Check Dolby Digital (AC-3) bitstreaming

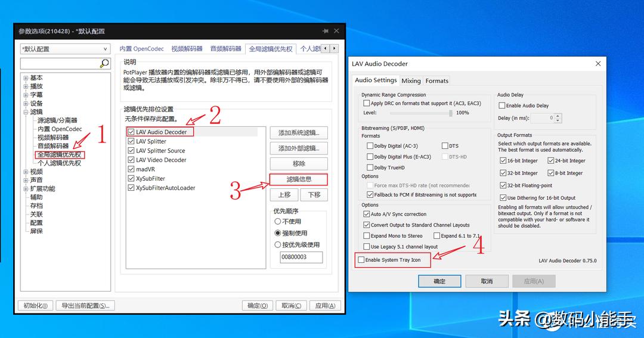[x=370, y=146]
